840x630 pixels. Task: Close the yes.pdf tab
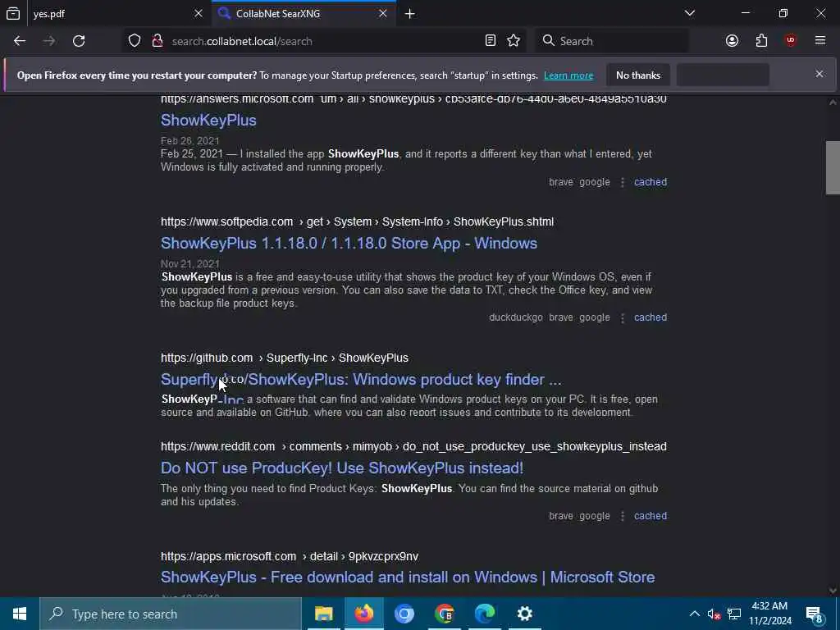199,13
